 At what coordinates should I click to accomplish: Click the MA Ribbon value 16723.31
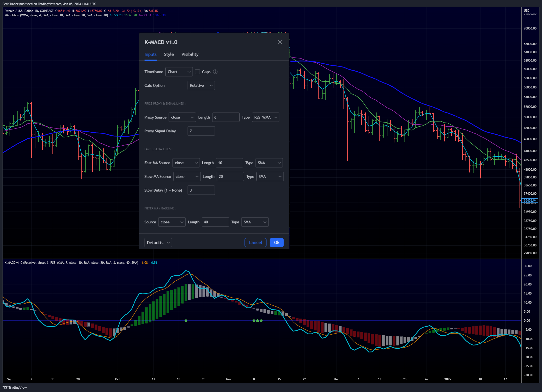pyautogui.click(x=145, y=15)
